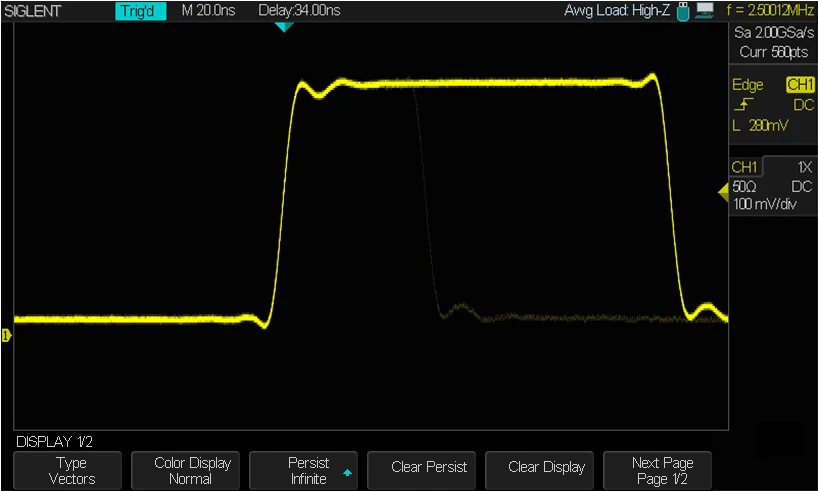Click the network computer status icon
This screenshot has height=491, width=818.
704,11
